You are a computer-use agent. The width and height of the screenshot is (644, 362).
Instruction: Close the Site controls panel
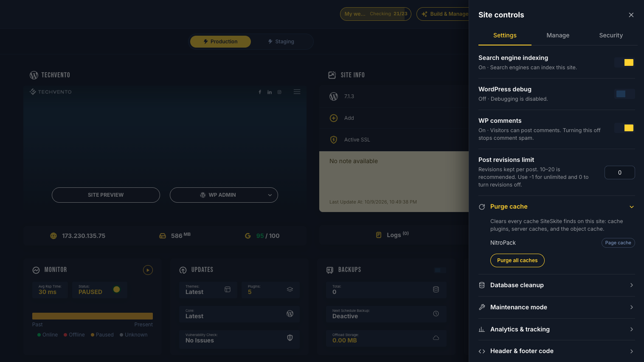(x=631, y=15)
